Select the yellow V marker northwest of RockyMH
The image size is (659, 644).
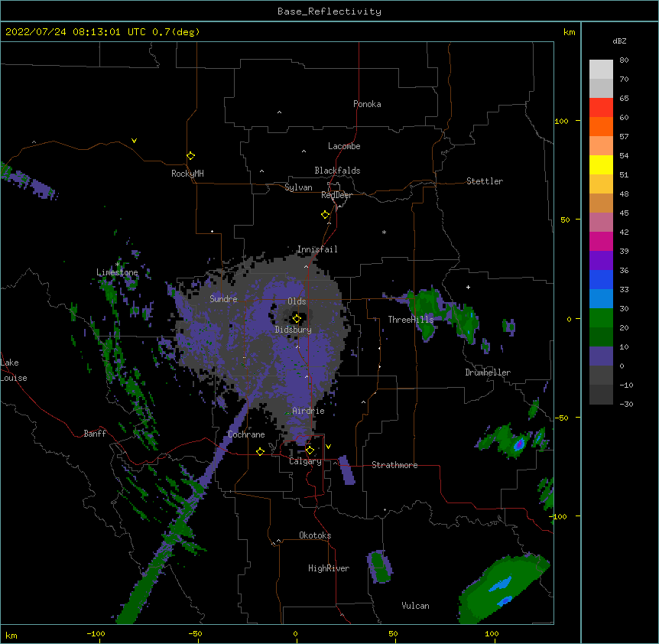pos(134,141)
